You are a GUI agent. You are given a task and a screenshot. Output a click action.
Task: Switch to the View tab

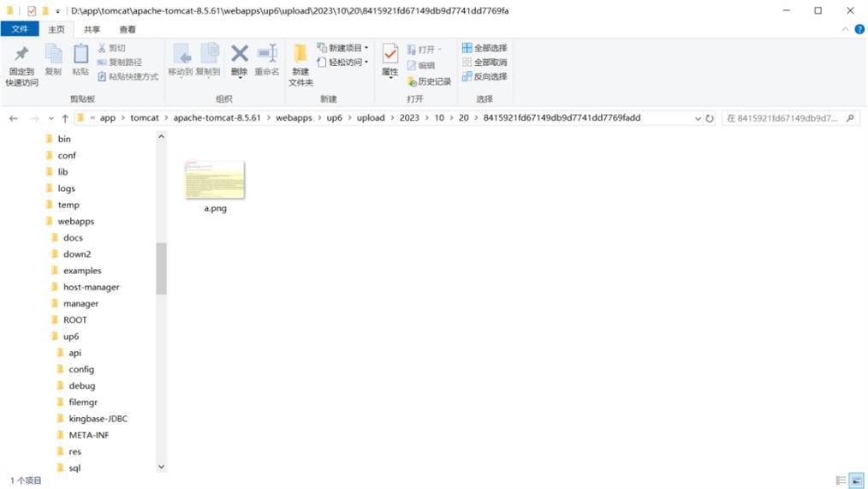[x=128, y=29]
